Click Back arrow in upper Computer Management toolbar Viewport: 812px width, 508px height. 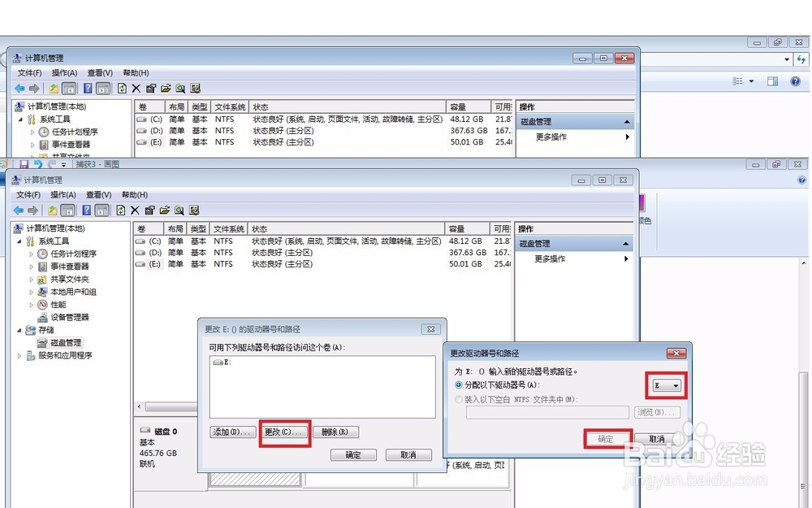[x=19, y=88]
